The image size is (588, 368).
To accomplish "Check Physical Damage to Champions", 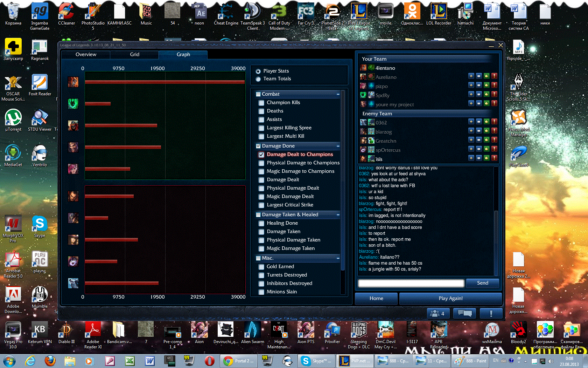I will pos(261,163).
